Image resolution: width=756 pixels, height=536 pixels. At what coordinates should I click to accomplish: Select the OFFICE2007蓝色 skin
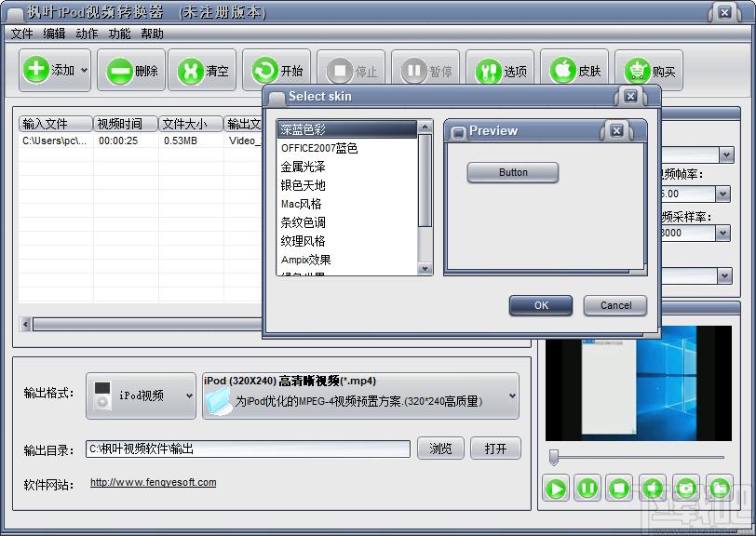[x=347, y=148]
